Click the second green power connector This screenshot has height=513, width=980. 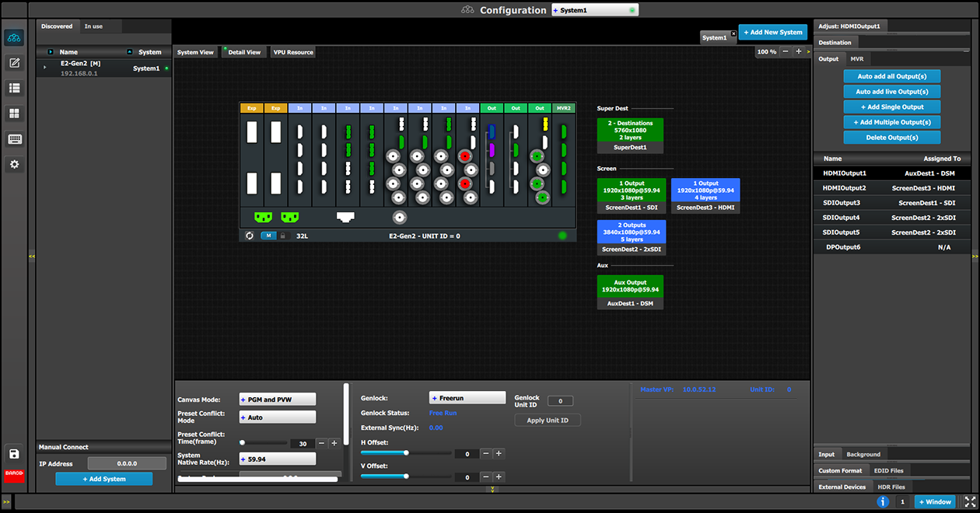point(289,217)
